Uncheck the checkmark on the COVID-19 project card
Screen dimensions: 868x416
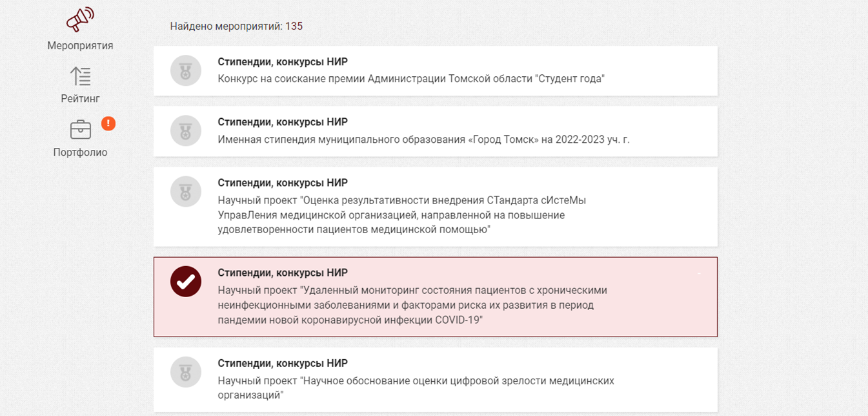coord(186,282)
